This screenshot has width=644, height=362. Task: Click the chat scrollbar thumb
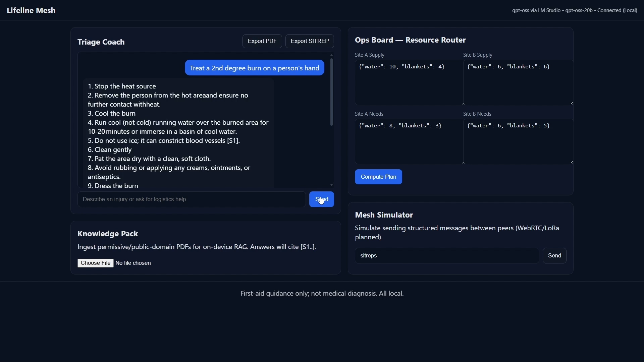point(331,92)
